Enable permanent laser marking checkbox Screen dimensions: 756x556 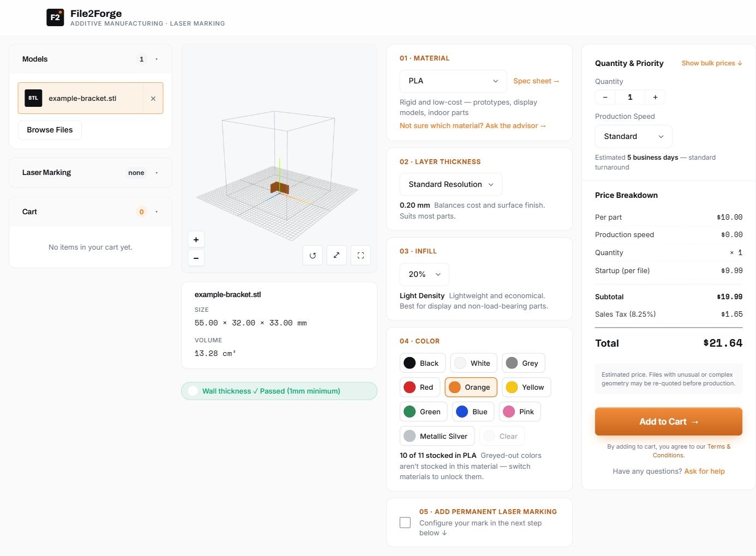pyautogui.click(x=405, y=523)
